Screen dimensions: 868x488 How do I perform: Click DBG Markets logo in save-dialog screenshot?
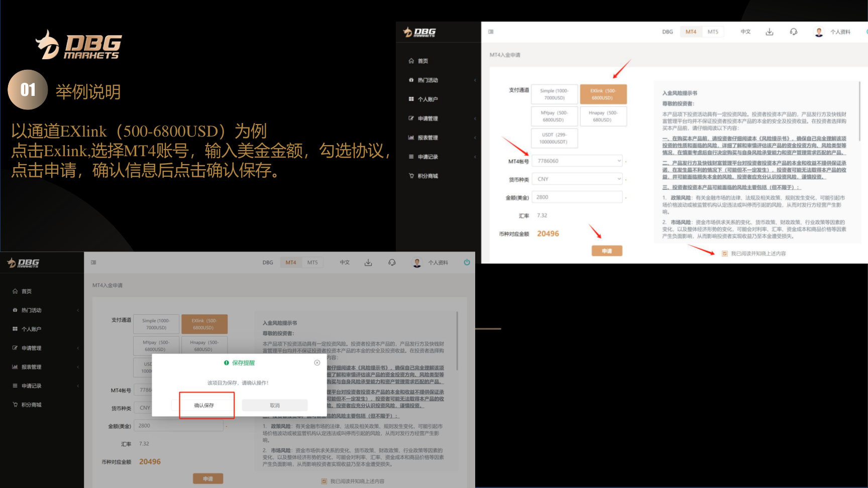23,263
